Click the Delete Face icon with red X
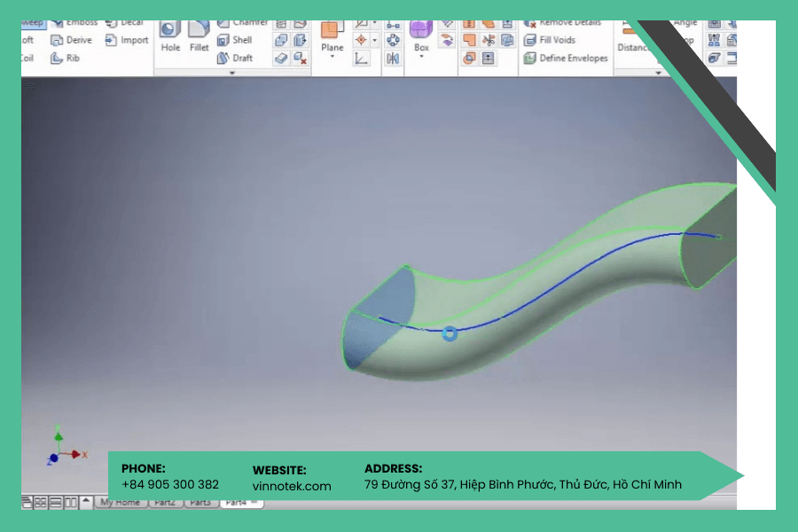 coord(301,59)
